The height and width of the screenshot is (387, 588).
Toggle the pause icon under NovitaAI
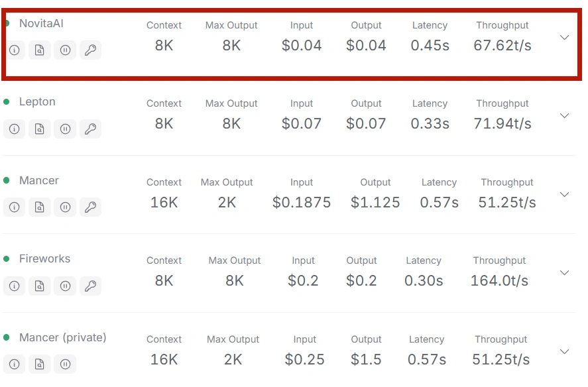click(65, 50)
